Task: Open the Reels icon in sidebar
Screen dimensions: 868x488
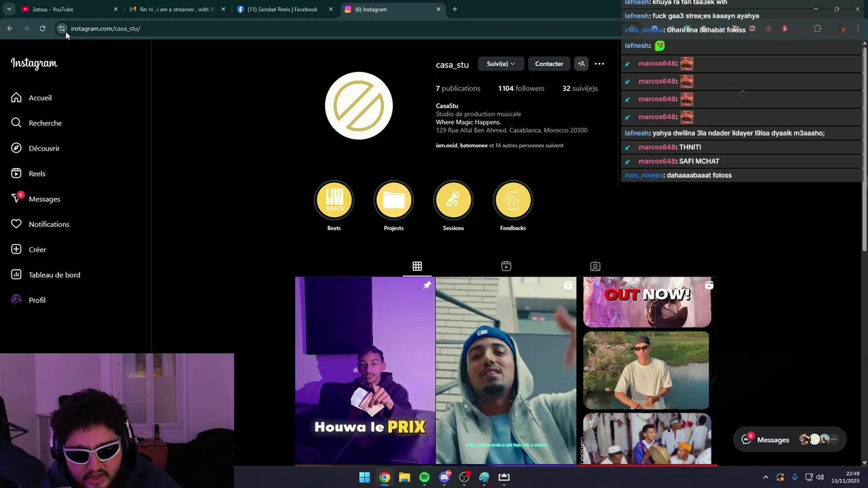Action: point(16,174)
